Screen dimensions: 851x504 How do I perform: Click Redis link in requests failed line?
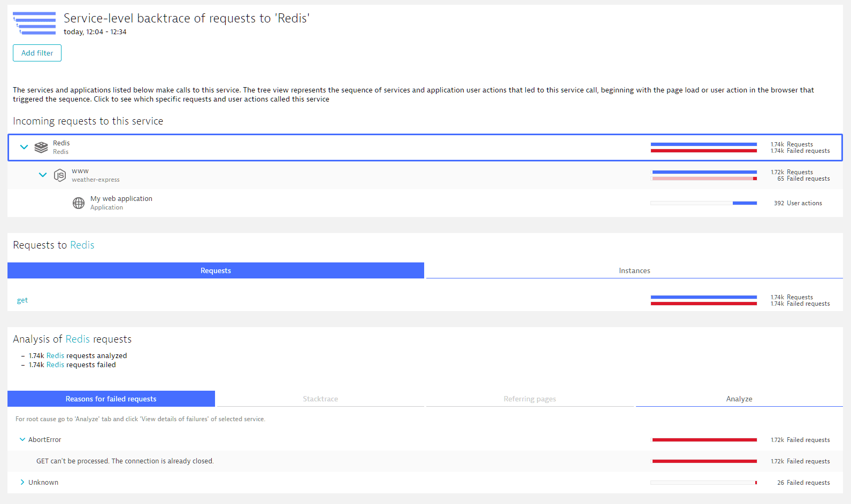pyautogui.click(x=55, y=365)
